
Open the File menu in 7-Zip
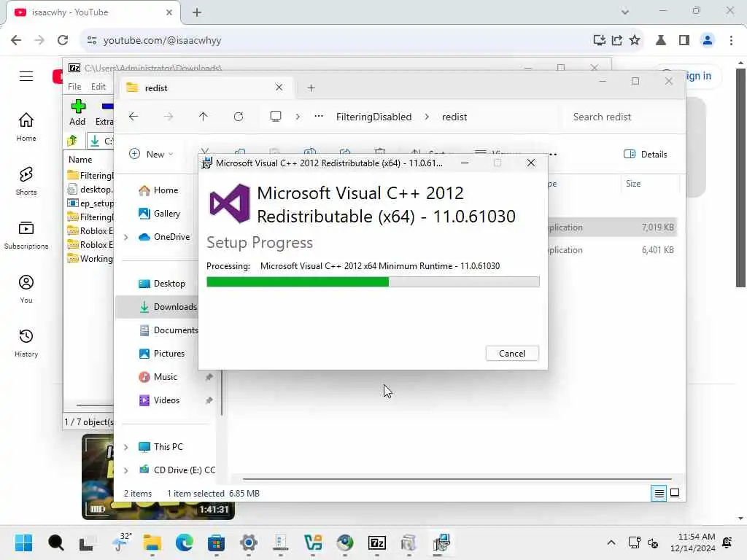pyautogui.click(x=74, y=87)
